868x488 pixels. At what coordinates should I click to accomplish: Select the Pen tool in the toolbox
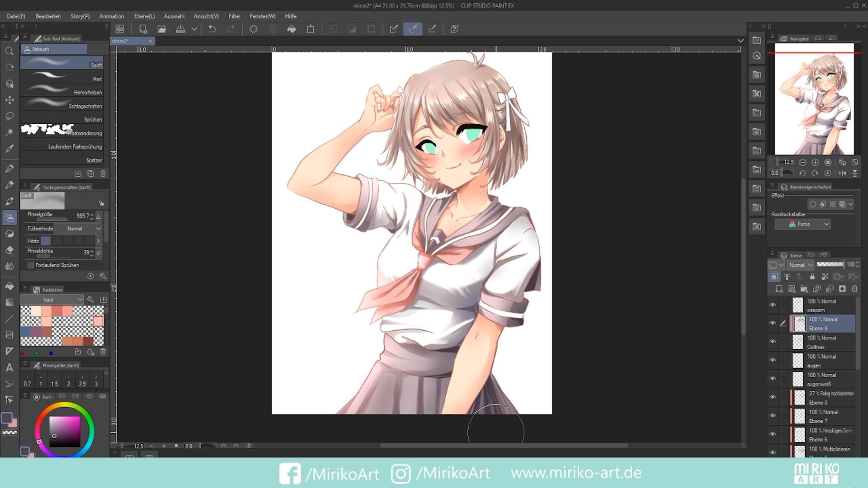[x=9, y=169]
